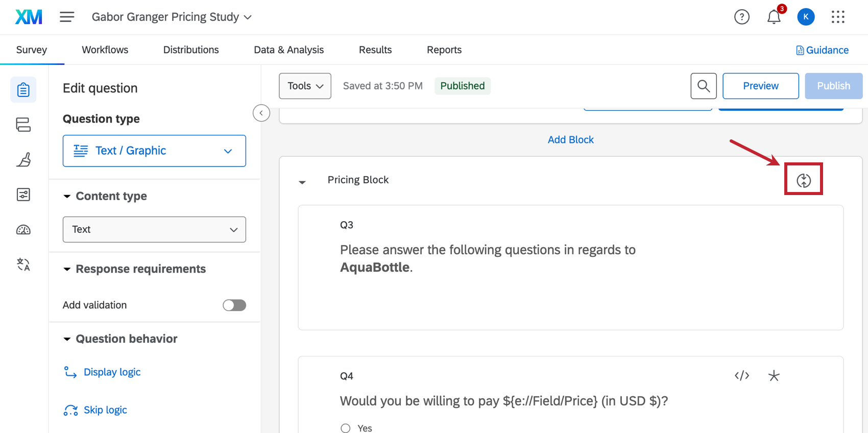Select the Yes radio button

pos(346,428)
